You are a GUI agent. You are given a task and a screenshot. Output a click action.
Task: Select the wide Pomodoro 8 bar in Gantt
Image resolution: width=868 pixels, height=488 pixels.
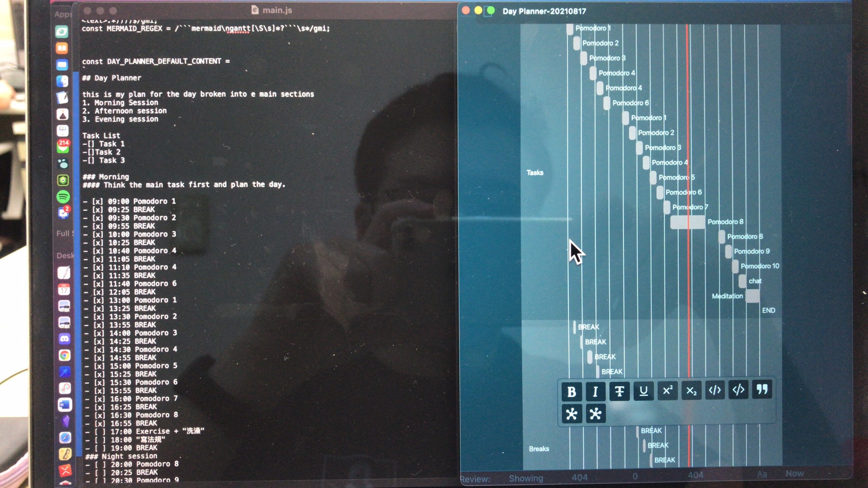coord(687,222)
